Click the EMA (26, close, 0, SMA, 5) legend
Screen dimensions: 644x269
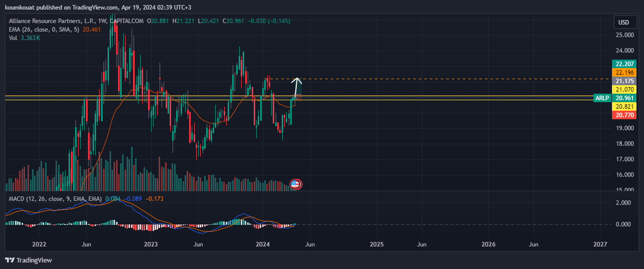45,30
